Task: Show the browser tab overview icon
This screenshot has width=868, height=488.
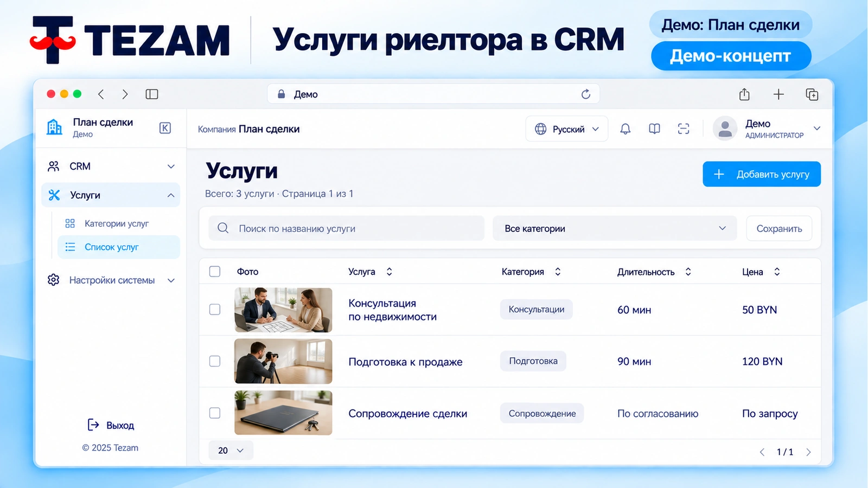Action: [x=812, y=94]
